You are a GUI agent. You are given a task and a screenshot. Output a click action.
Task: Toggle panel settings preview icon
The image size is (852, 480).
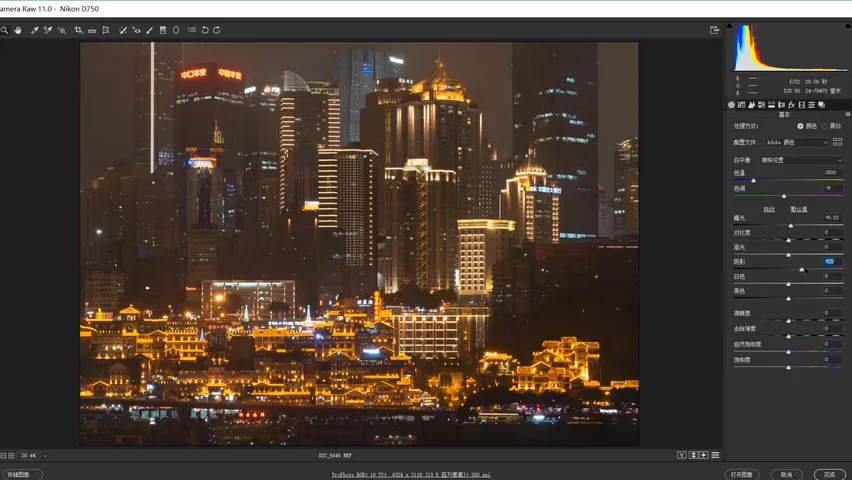(x=715, y=455)
